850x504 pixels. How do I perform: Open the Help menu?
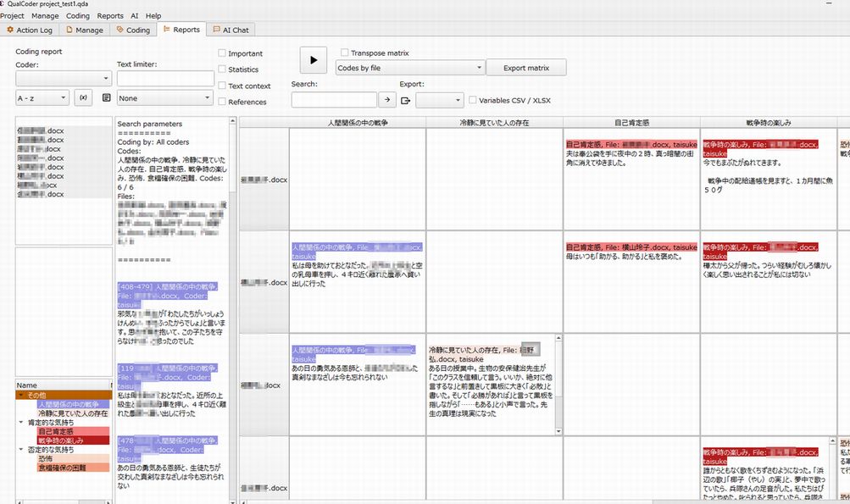[x=153, y=16]
